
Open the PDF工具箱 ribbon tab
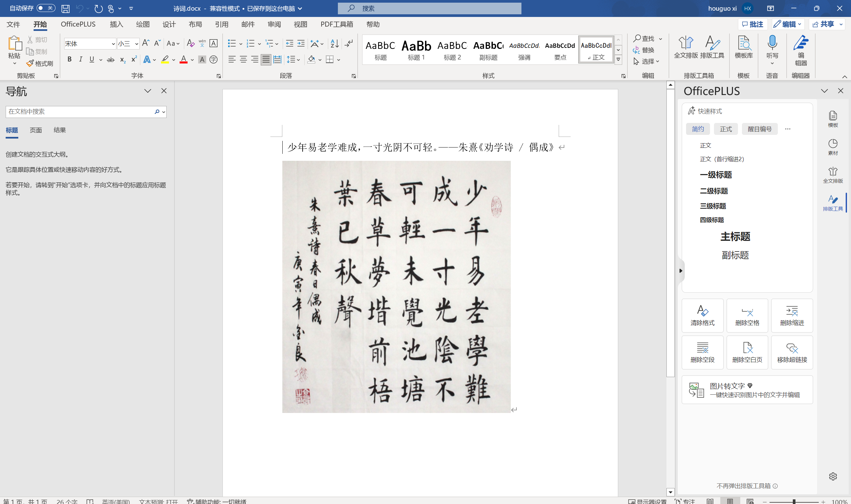tap(337, 24)
